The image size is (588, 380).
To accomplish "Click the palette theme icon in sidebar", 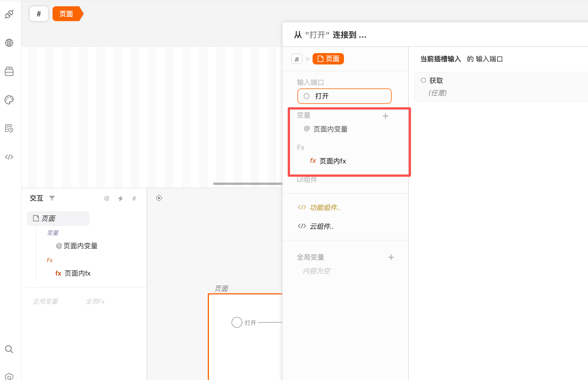I will pyautogui.click(x=9, y=100).
